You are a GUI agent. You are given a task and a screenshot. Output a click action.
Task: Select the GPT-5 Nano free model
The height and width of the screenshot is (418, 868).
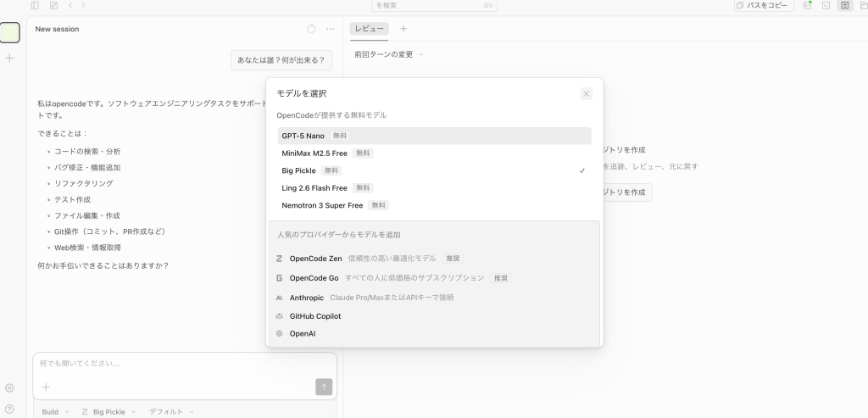click(303, 136)
